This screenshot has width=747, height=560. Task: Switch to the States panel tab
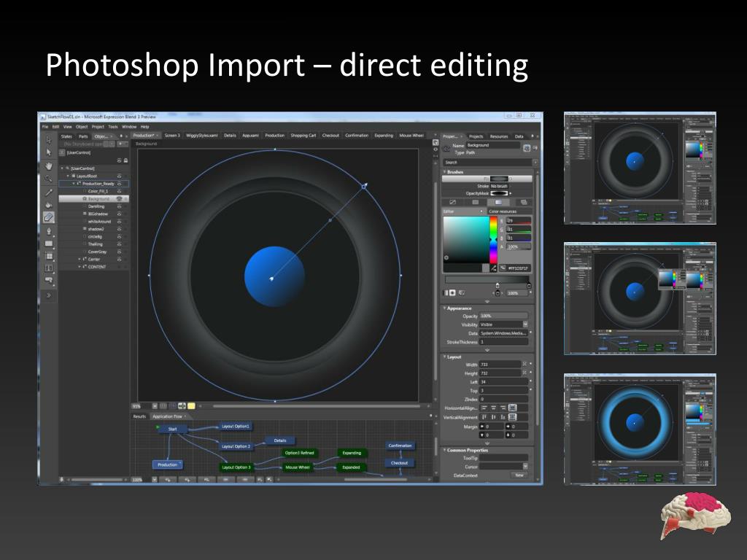coord(66,136)
